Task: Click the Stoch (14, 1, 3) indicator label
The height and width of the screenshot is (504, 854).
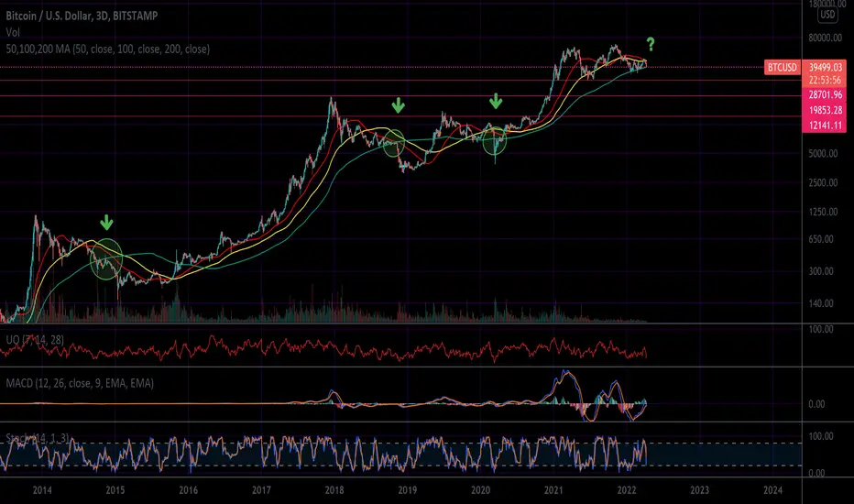Action: click(x=38, y=438)
